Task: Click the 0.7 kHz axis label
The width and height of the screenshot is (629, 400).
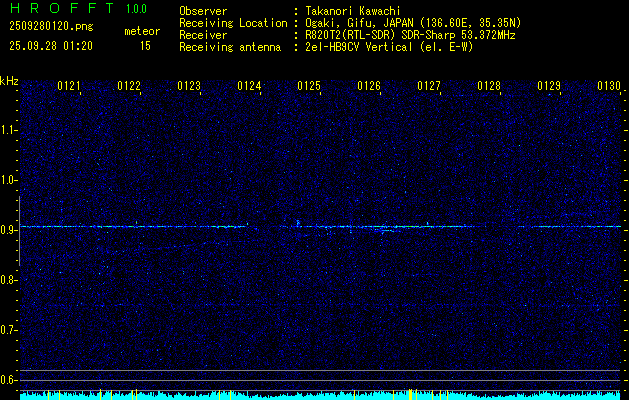Action: click(x=9, y=330)
